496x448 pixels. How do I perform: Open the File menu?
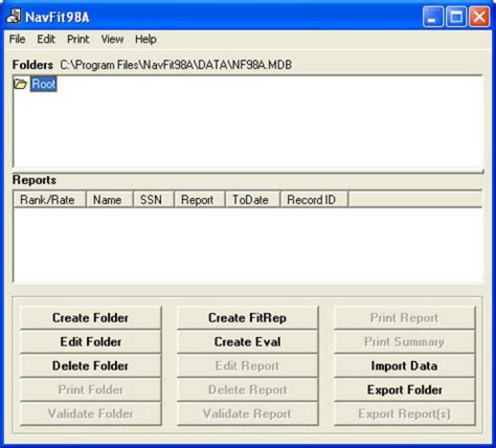pos(17,39)
